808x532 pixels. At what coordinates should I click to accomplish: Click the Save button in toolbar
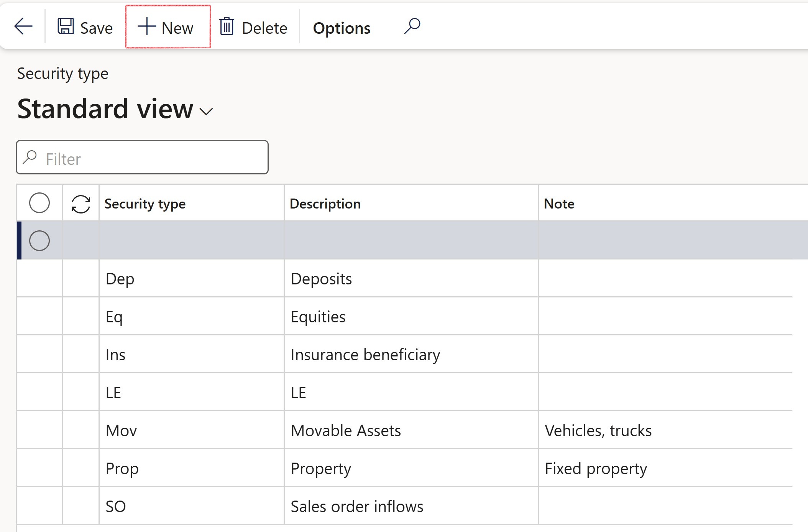point(85,27)
